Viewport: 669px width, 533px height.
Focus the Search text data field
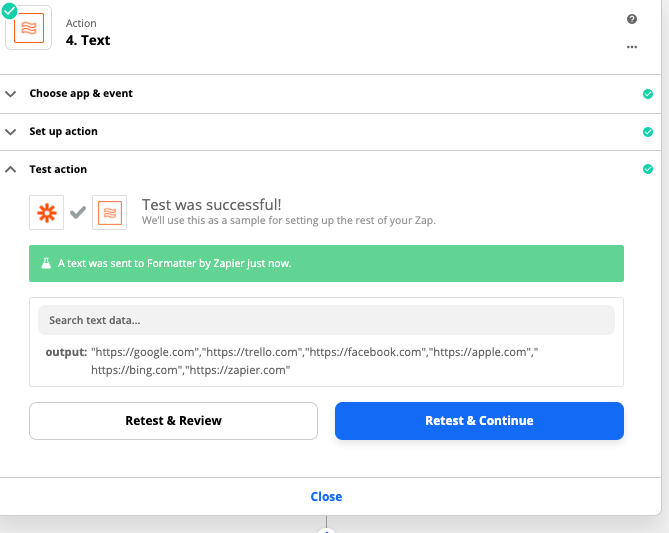[326, 320]
